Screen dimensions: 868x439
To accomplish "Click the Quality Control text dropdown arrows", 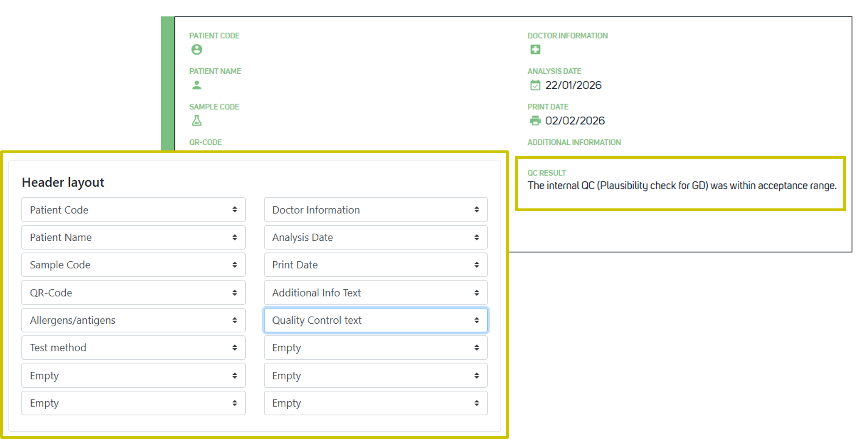I will [x=476, y=320].
